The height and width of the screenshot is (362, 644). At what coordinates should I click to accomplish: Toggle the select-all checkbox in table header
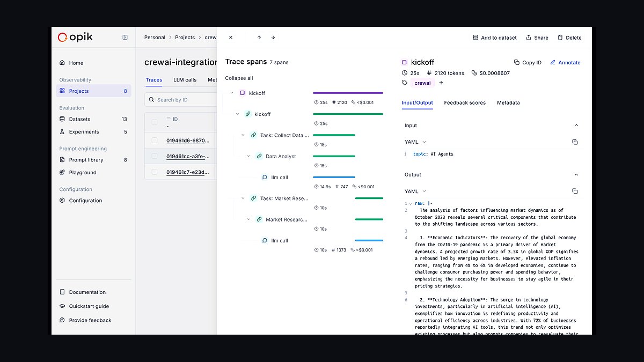click(x=155, y=122)
